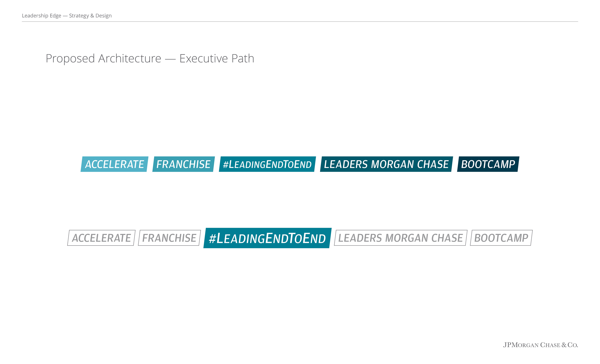The width and height of the screenshot is (600, 364).
Task: Select the teal filled FRANCHISE badge
Action: coord(184,164)
